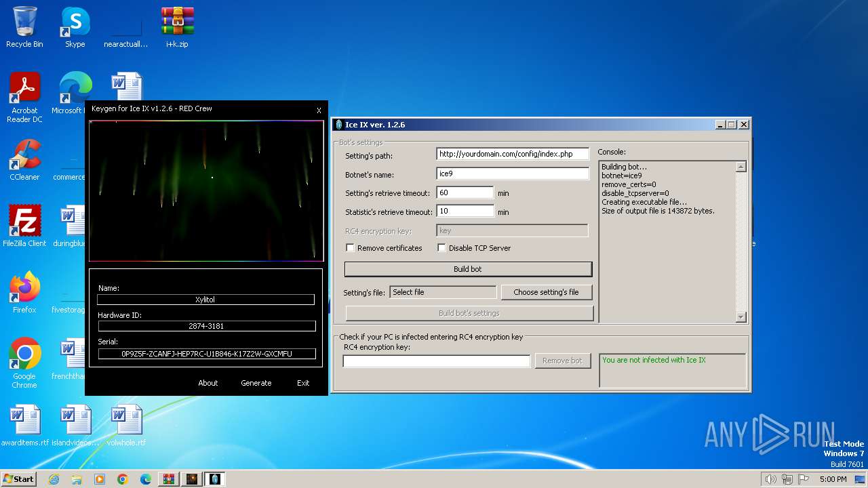868x488 pixels.
Task: Open the volwhole.rtf document
Action: pos(126,426)
